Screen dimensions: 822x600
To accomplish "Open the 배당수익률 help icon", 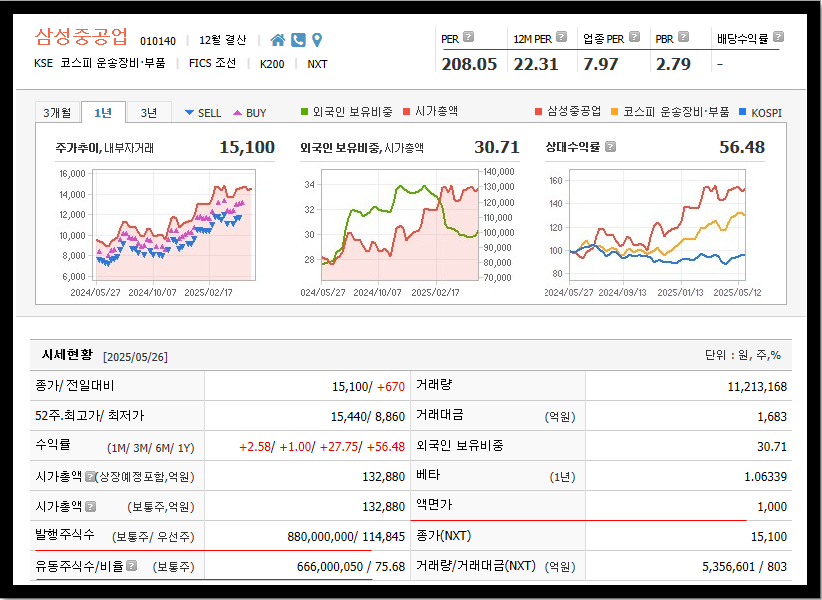I will (778, 37).
